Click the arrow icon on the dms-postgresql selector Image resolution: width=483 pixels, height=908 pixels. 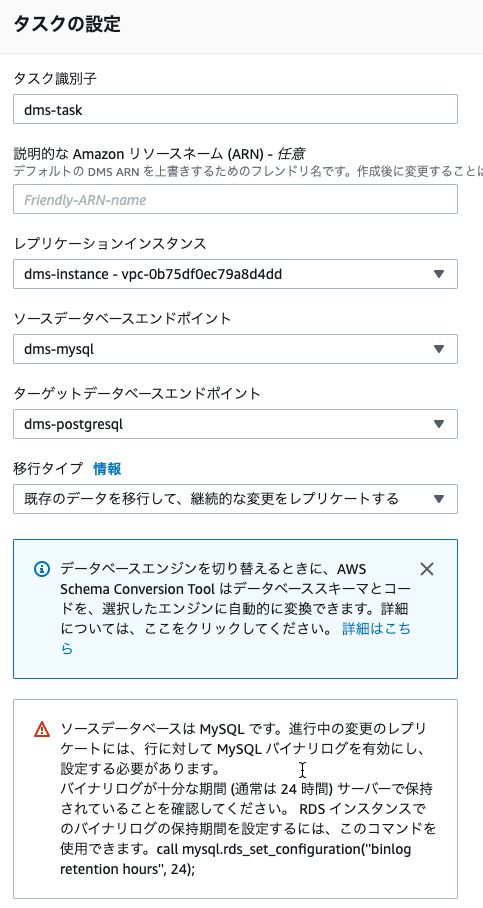coord(439,424)
